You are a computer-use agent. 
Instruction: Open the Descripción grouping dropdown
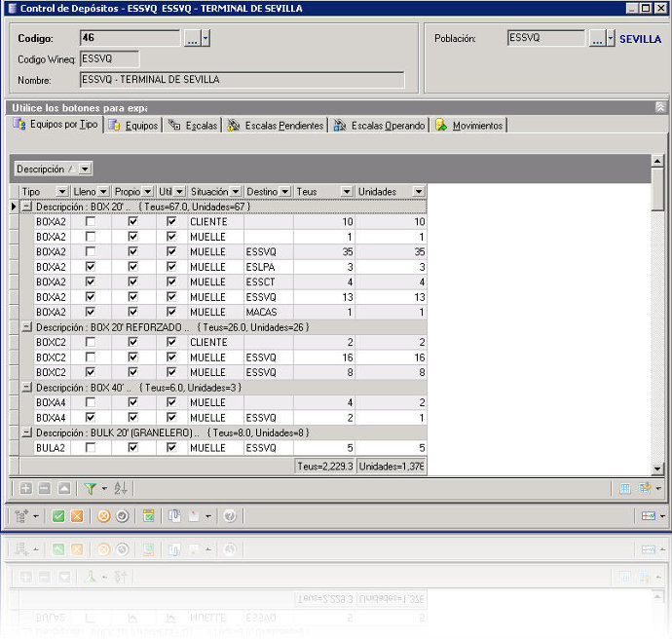[x=85, y=169]
